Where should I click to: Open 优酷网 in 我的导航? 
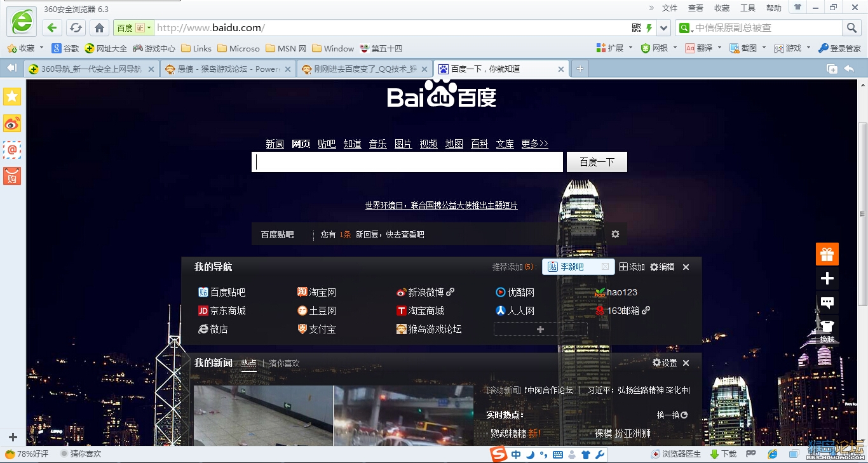[x=515, y=292]
